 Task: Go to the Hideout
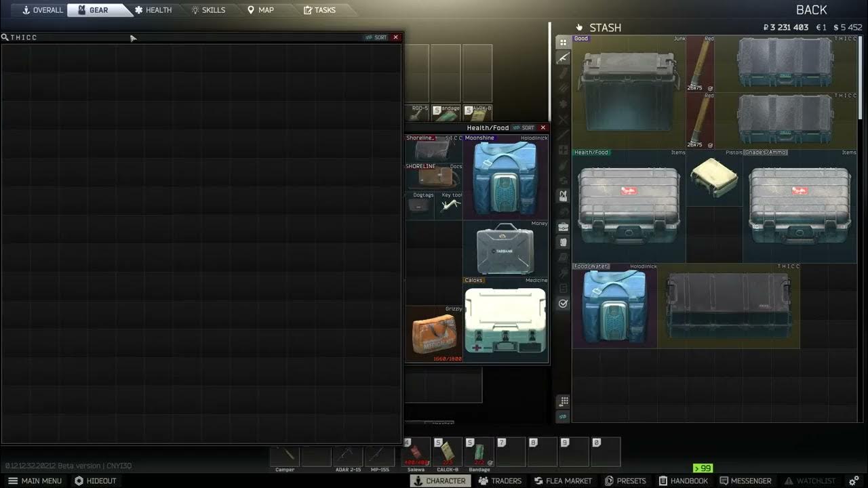tap(96, 481)
